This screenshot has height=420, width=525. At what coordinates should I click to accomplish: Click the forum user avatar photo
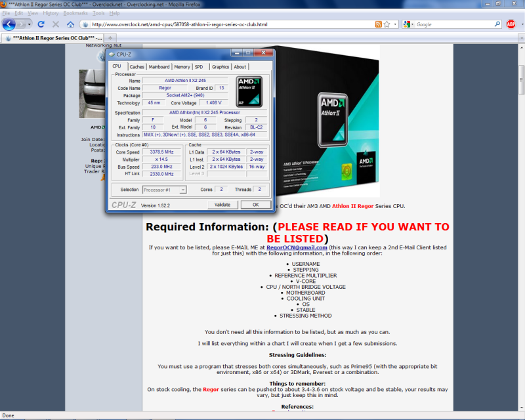92,94
